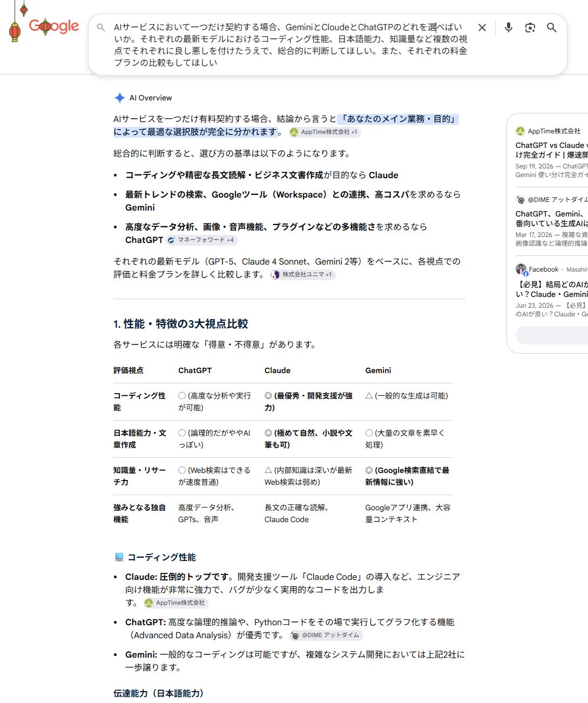Focus the search query text box
Screen dimensions: 588x703
[290, 44]
